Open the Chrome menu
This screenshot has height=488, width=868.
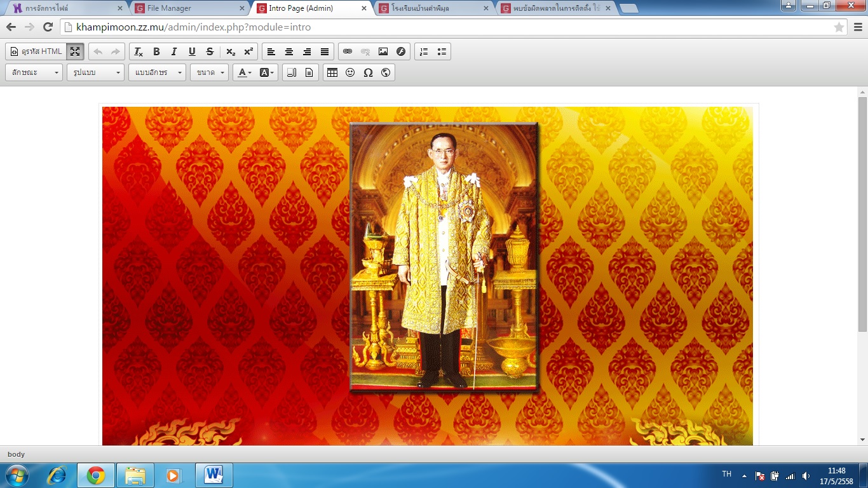(x=858, y=27)
